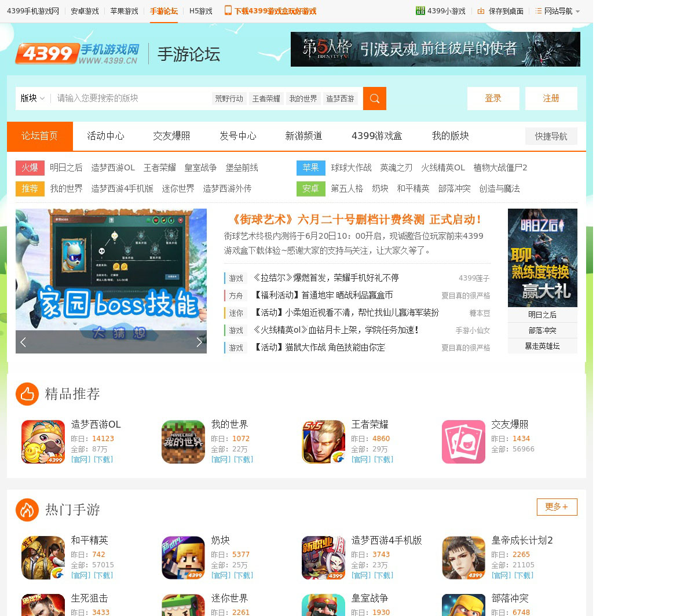Screen dimensions: 695x616
Task: Open the 皇帝成长计划2 game icon
Action: pyautogui.click(x=463, y=557)
